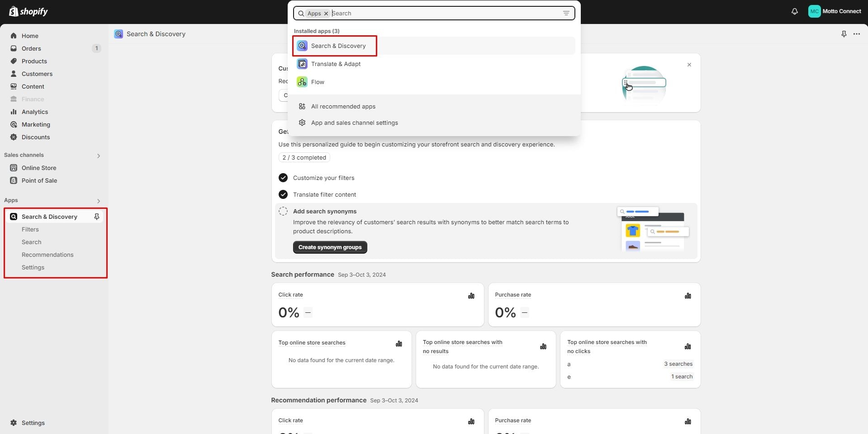Open Click rate analytics report icon

(471, 296)
